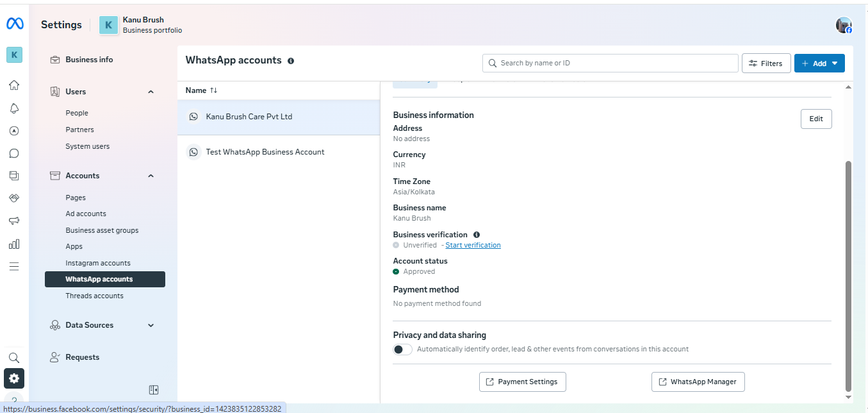Open the notifications bell icon
Image resolution: width=868 pixels, height=413 pixels.
pos(14,108)
